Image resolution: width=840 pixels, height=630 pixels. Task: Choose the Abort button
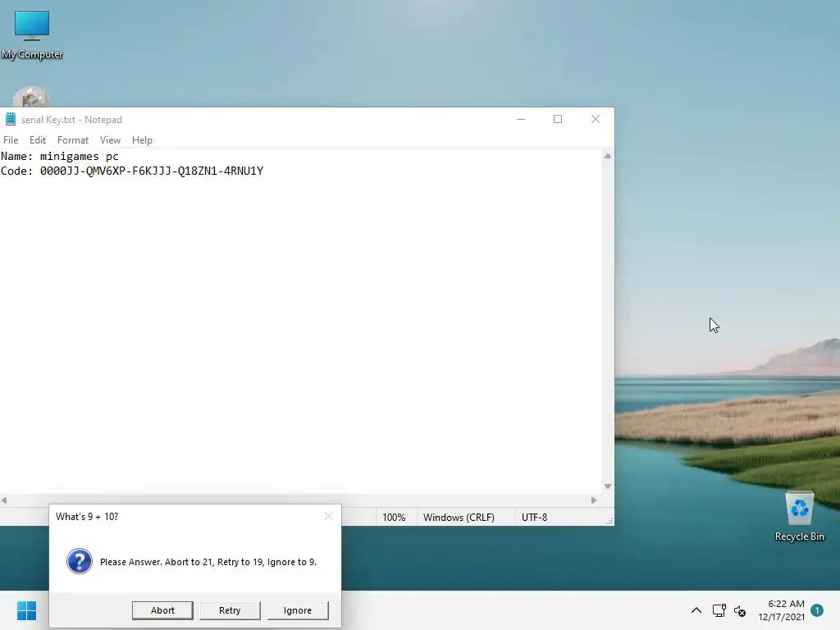tap(162, 610)
